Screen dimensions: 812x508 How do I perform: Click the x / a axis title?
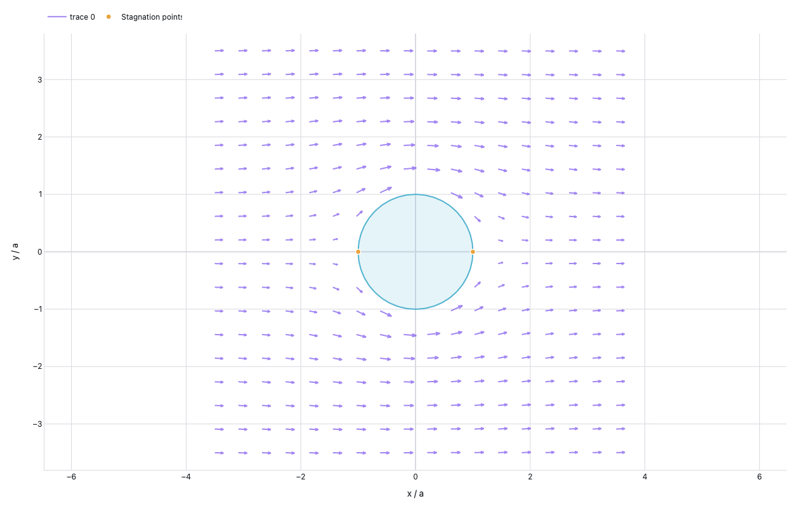pyautogui.click(x=416, y=493)
